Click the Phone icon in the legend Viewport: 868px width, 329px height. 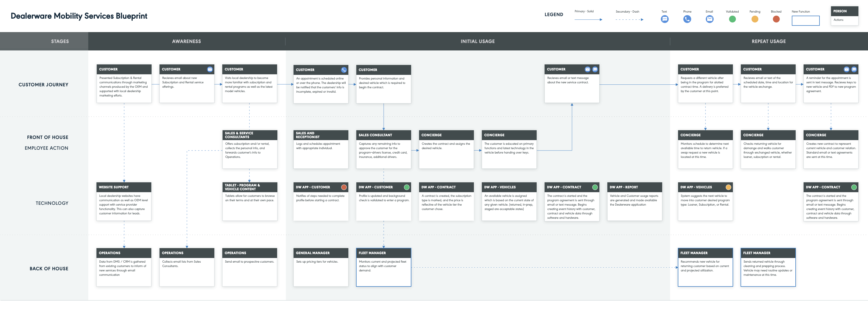(x=687, y=19)
